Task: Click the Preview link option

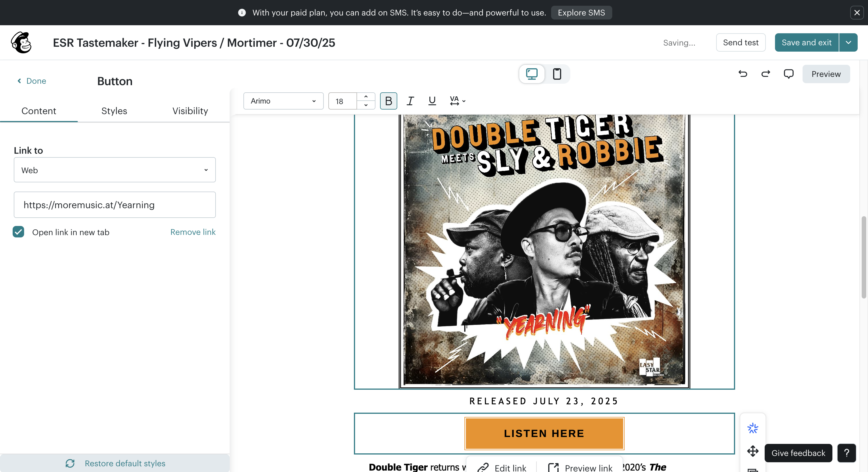Action: click(x=580, y=468)
